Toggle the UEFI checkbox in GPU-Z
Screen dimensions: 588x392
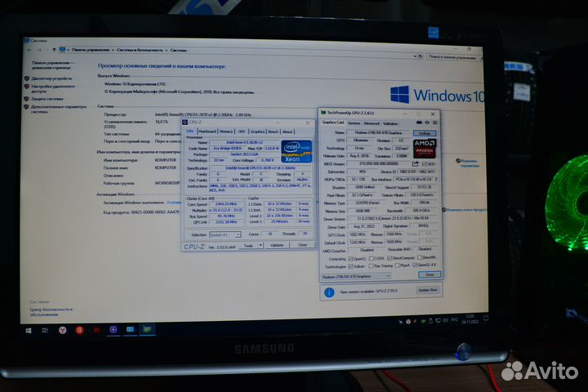click(x=425, y=164)
